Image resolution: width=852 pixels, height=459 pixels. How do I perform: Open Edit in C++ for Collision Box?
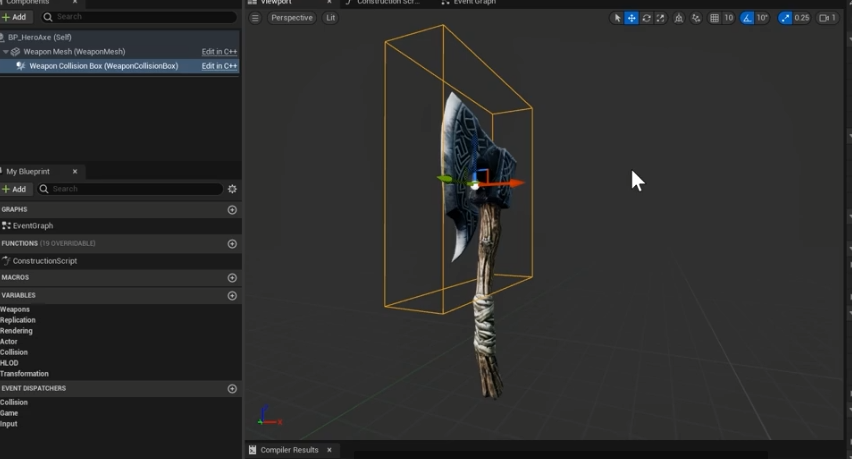(219, 66)
